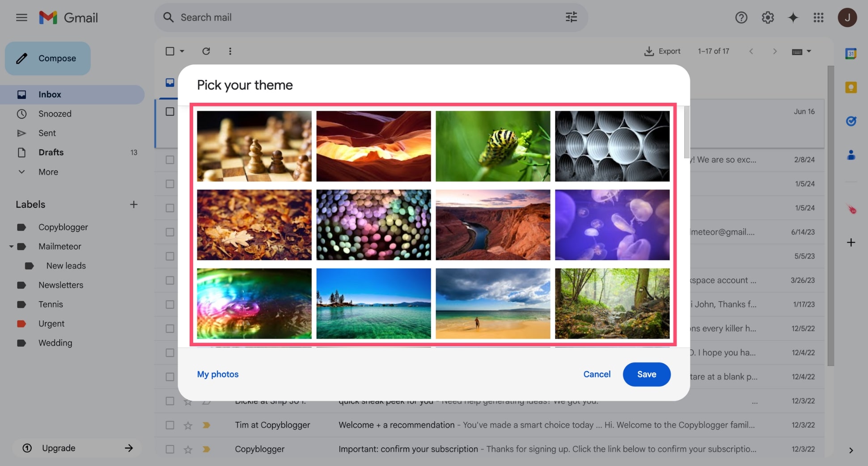Select the Tim at Copyblogger email checkbox
868x466 pixels.
point(170,425)
